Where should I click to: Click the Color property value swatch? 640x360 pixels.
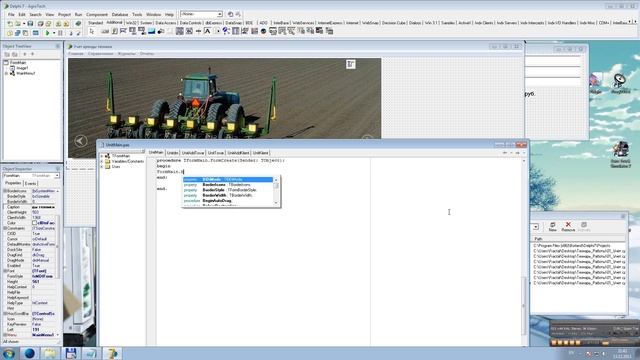click(34, 223)
